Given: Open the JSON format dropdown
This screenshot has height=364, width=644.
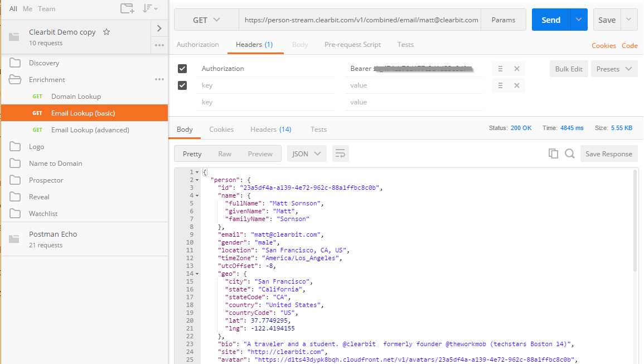Looking at the screenshot, I should coord(307,154).
